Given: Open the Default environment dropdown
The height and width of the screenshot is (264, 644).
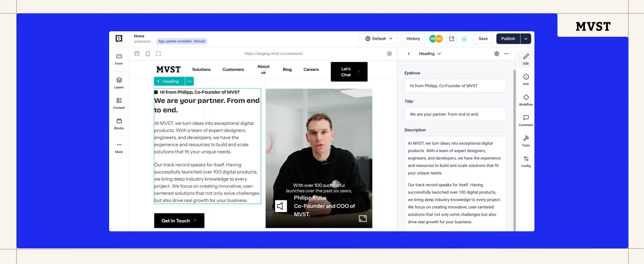Looking at the screenshot, I should (378, 38).
